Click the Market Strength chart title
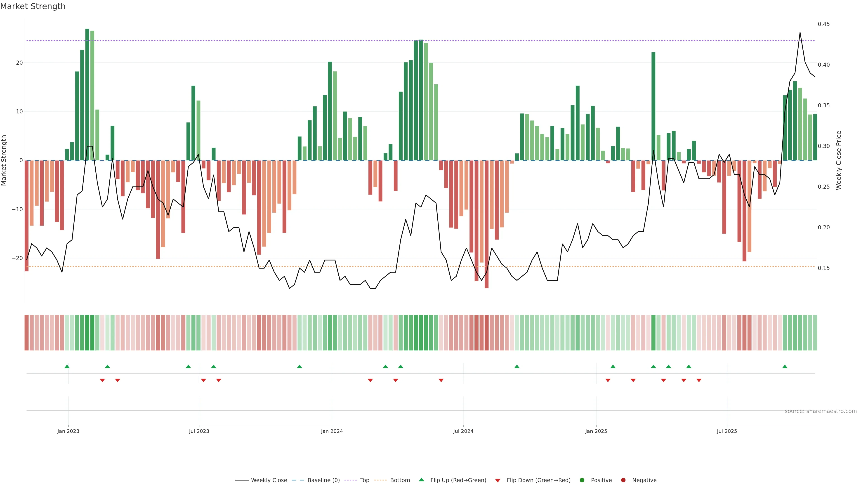868x488 pixels. point(33,6)
